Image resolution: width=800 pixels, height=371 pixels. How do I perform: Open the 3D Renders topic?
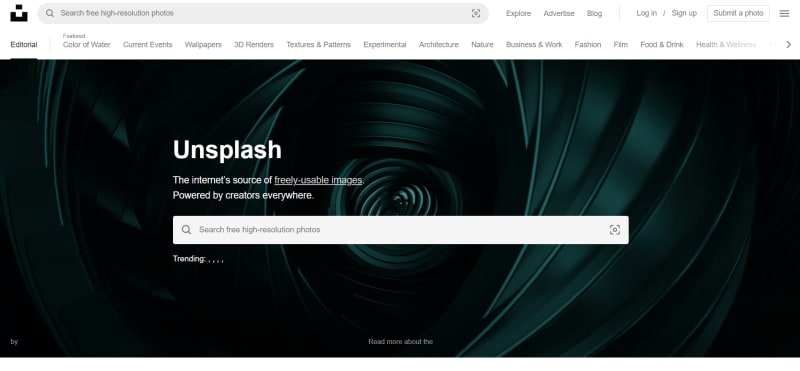click(x=254, y=44)
